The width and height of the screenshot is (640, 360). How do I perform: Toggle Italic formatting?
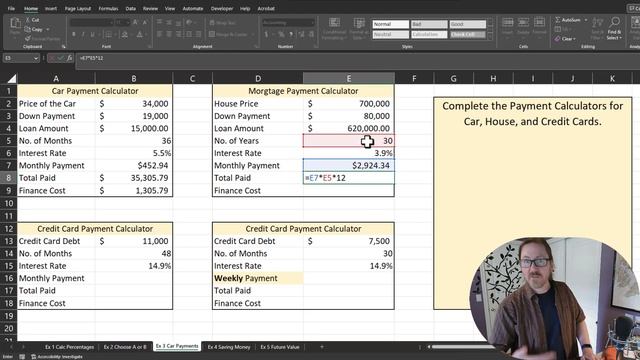83,35
